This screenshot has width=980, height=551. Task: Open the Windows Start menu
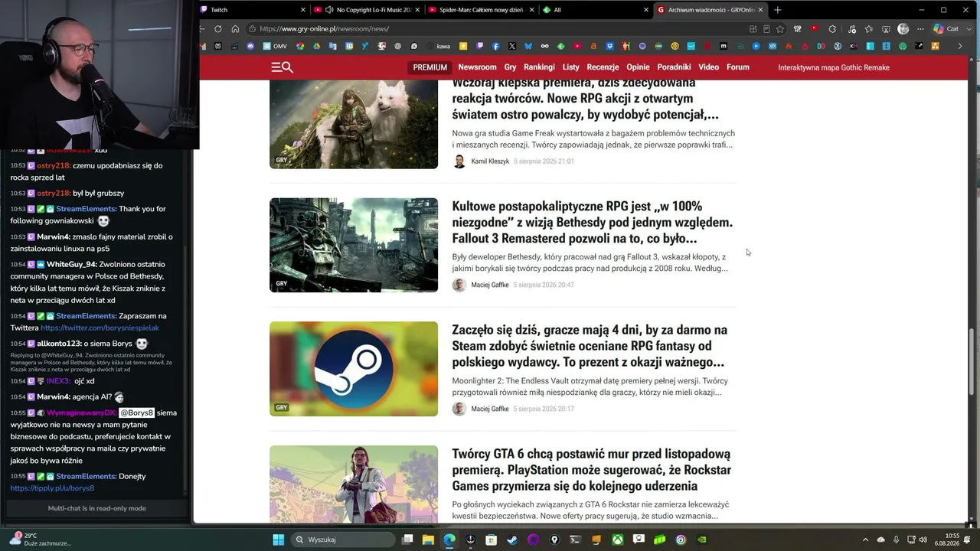pos(279,540)
